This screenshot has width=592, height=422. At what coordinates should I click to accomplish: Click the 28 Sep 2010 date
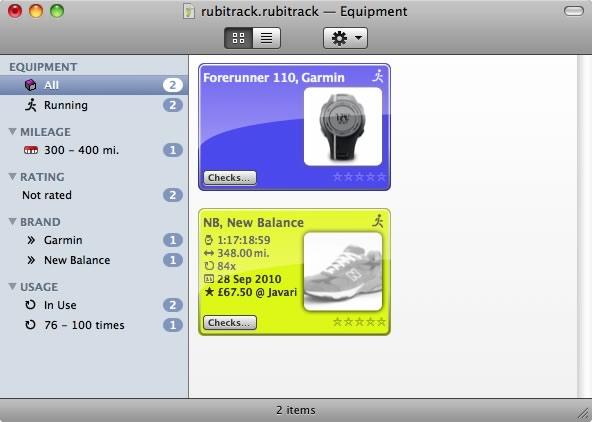click(249, 279)
